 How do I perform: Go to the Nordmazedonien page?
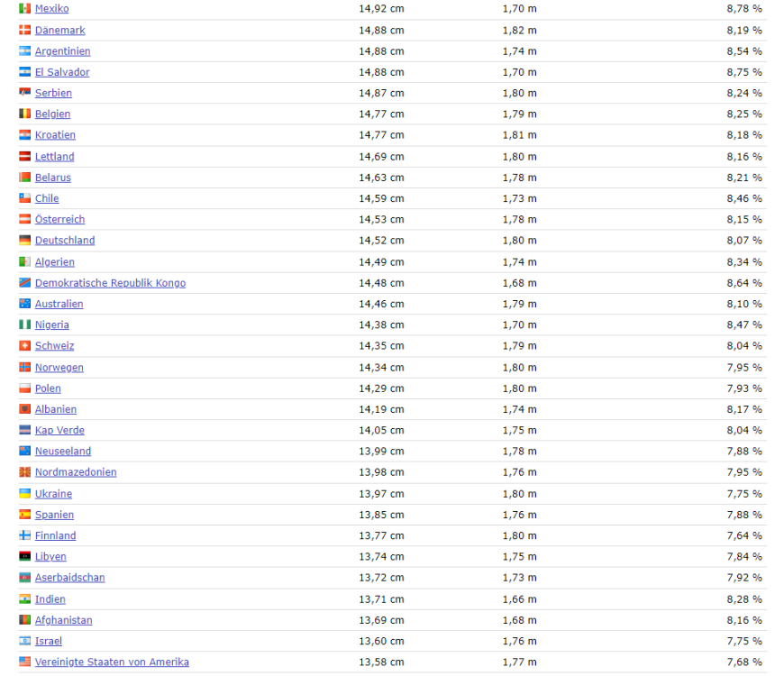(x=76, y=472)
